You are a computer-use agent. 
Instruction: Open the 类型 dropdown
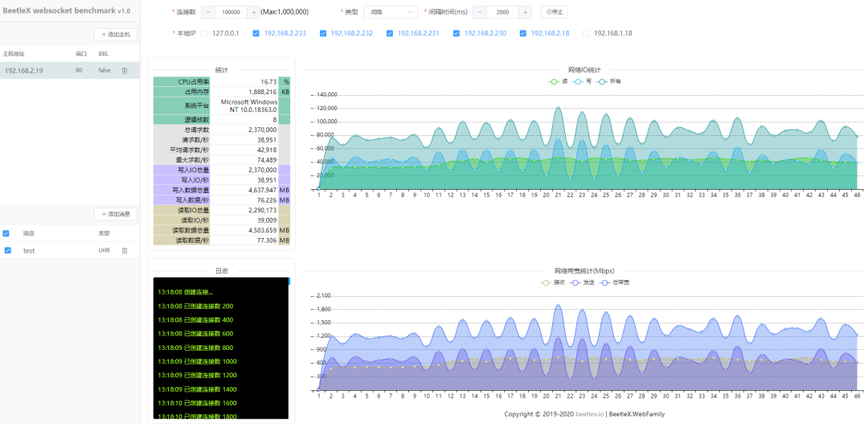390,12
